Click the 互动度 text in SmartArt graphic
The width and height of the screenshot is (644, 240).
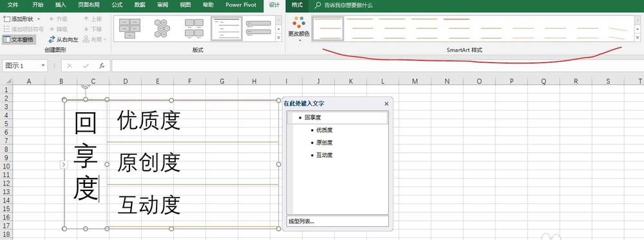tap(149, 205)
